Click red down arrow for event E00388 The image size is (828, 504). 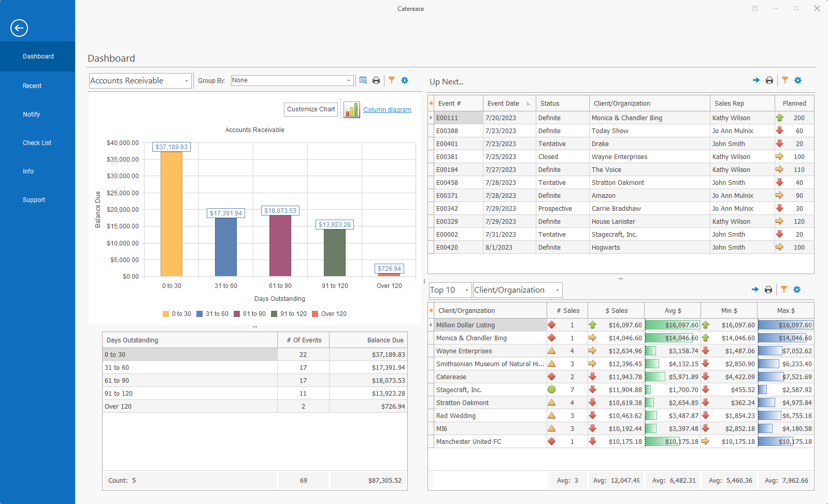tap(779, 131)
